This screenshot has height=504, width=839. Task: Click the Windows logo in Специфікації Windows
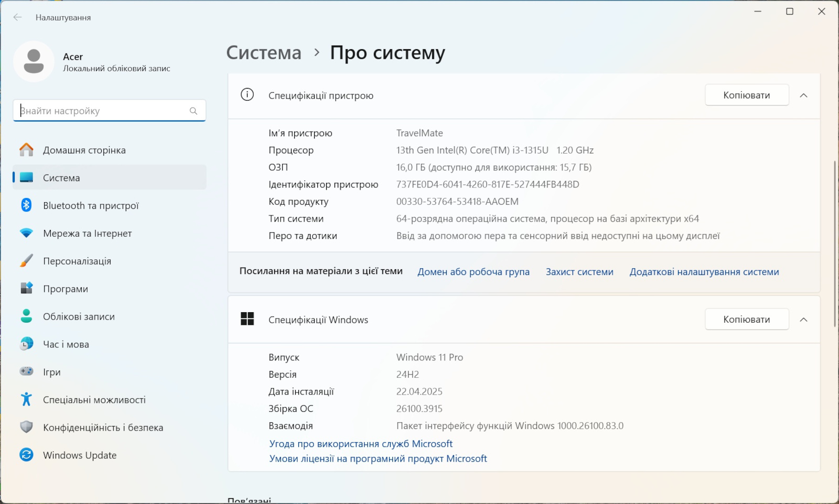[x=247, y=319]
